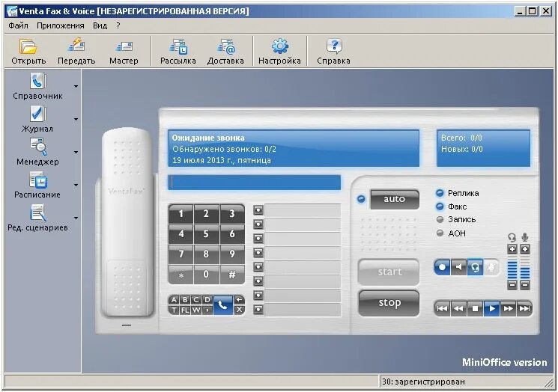Open the Доставка delivery icon

pyautogui.click(x=225, y=51)
